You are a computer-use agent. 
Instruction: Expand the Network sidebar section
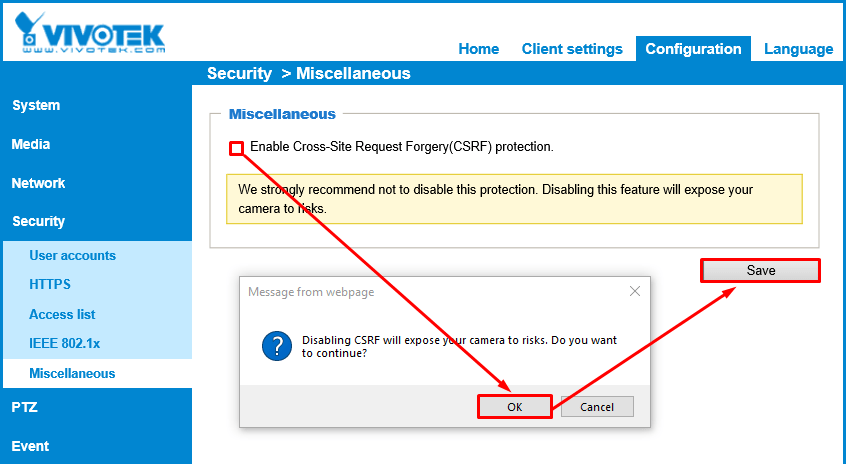(38, 183)
